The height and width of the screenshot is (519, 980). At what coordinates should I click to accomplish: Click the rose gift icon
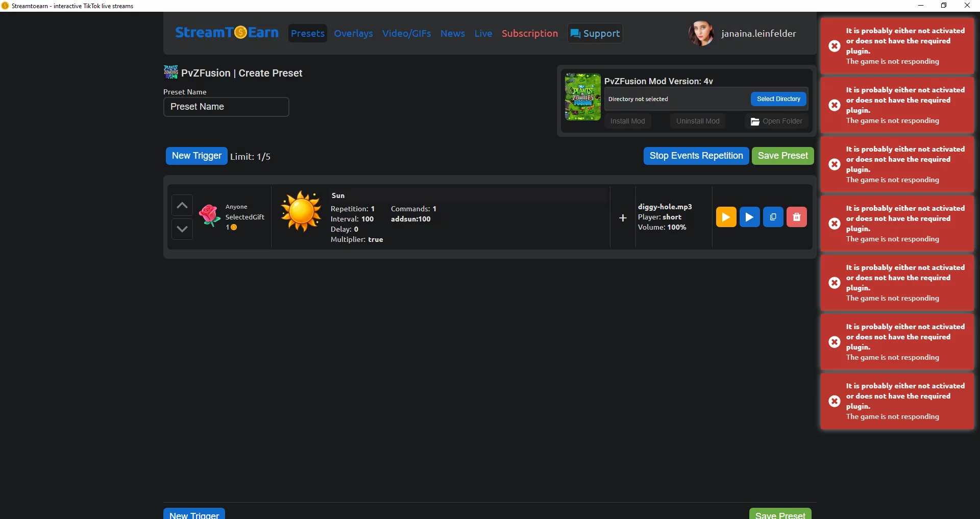(x=210, y=215)
